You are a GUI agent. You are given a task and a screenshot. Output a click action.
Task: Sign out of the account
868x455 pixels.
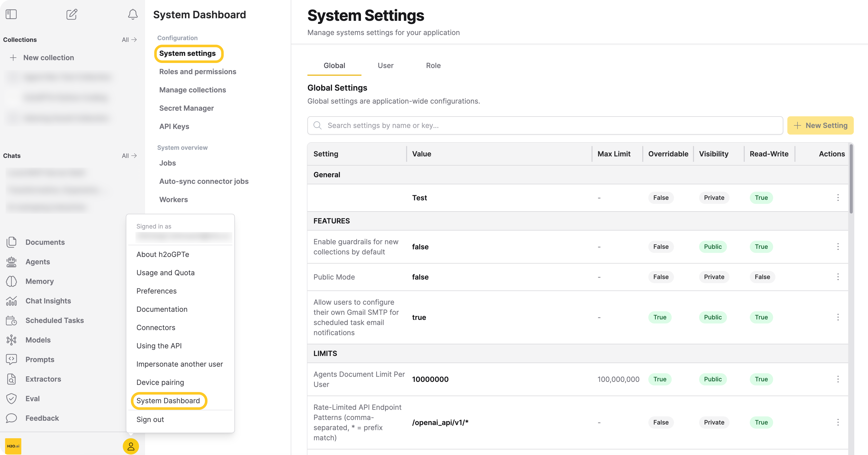150,419
